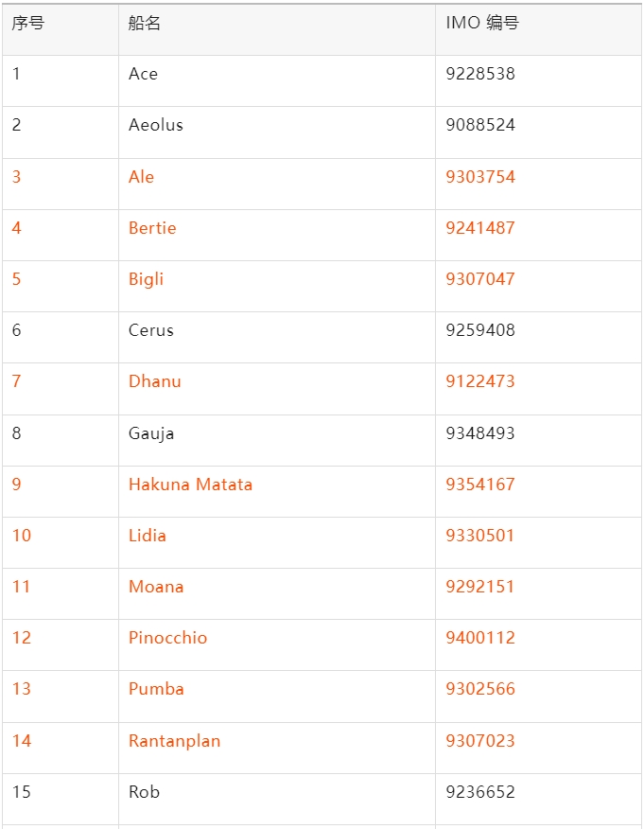
Task: Open the Bigli entry link
Action: [x=146, y=280]
